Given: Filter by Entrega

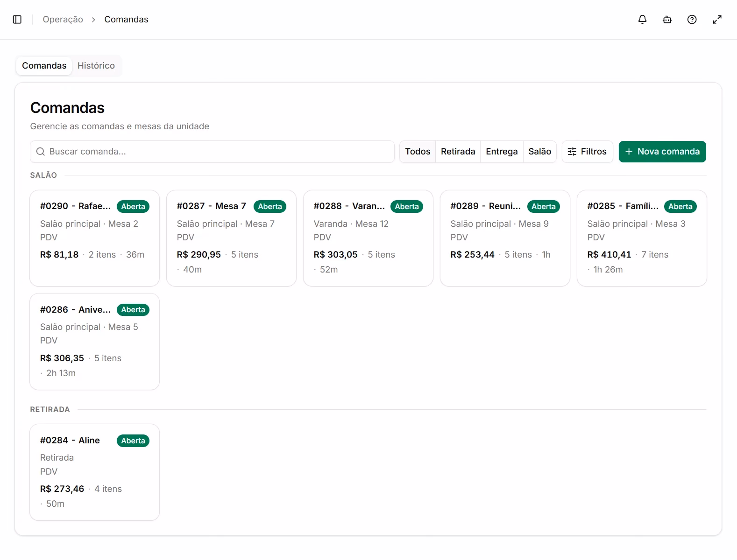Looking at the screenshot, I should pos(502,152).
